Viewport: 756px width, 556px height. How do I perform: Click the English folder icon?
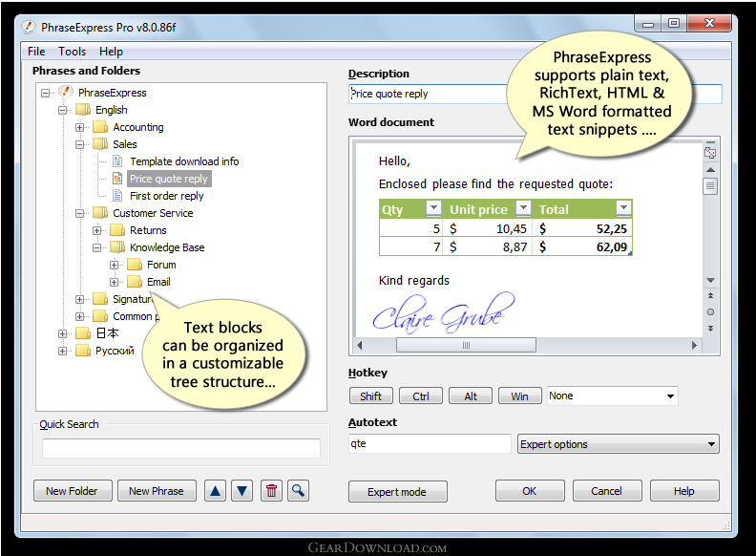click(x=83, y=110)
